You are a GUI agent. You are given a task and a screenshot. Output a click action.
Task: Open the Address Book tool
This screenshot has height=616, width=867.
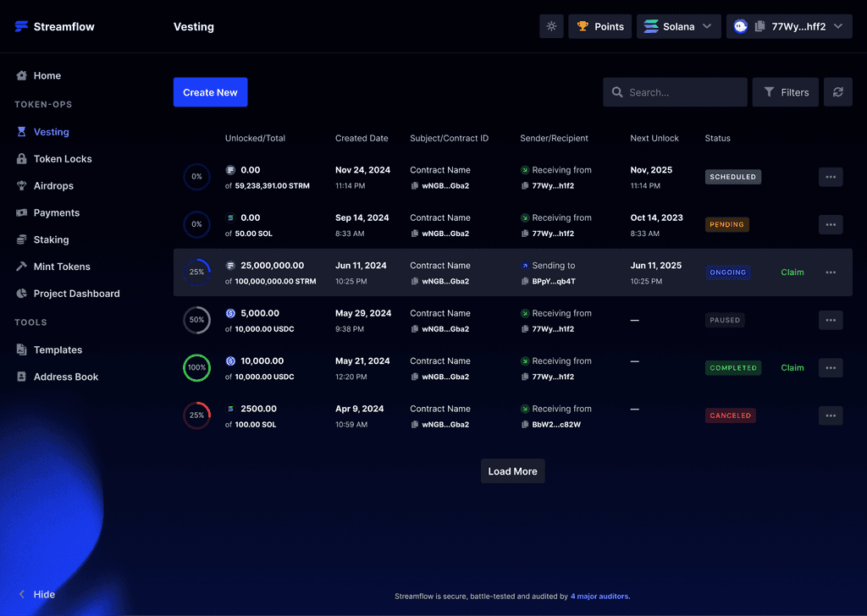point(64,377)
